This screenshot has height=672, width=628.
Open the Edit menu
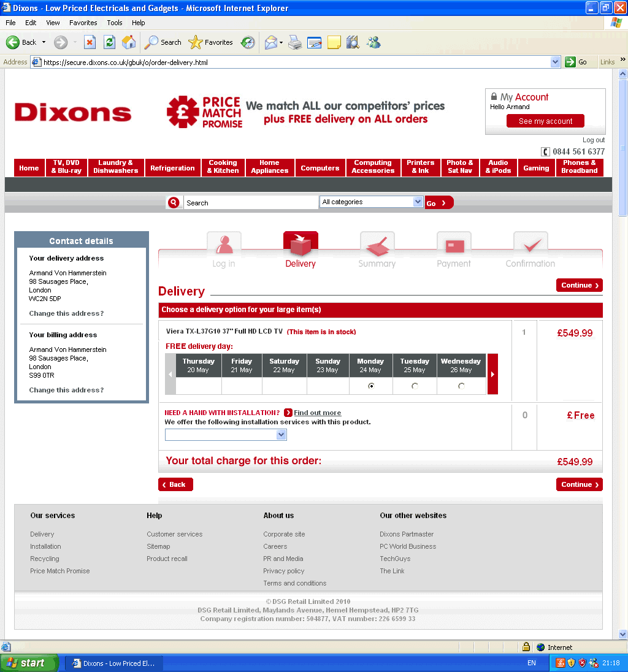31,23
